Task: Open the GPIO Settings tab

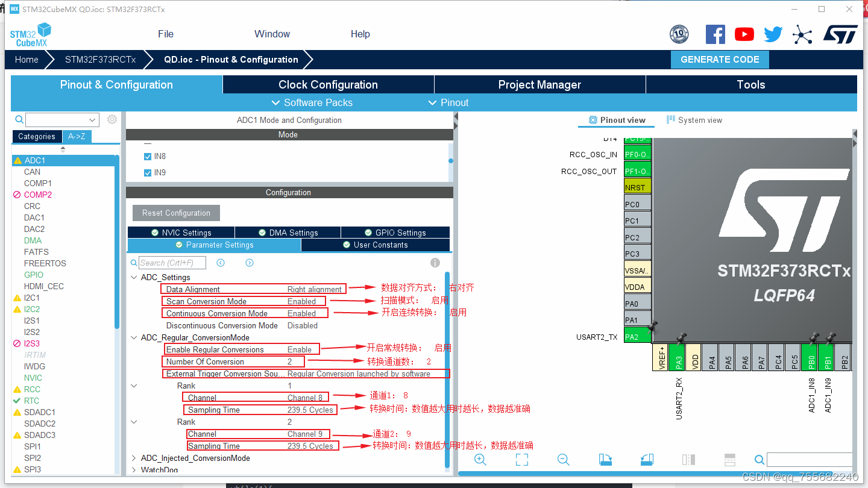Action: point(395,233)
